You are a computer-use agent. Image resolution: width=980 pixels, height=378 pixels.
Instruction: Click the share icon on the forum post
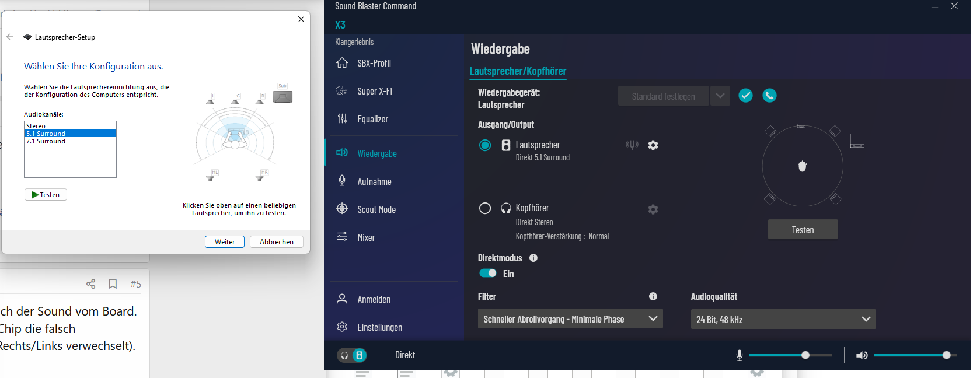90,283
